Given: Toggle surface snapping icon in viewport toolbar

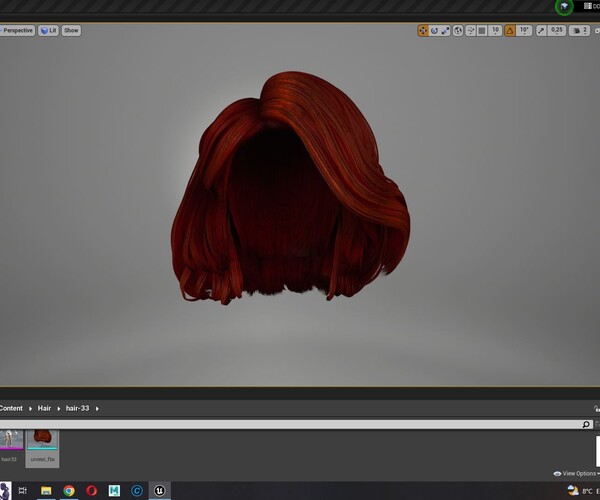Looking at the screenshot, I should [x=471, y=31].
